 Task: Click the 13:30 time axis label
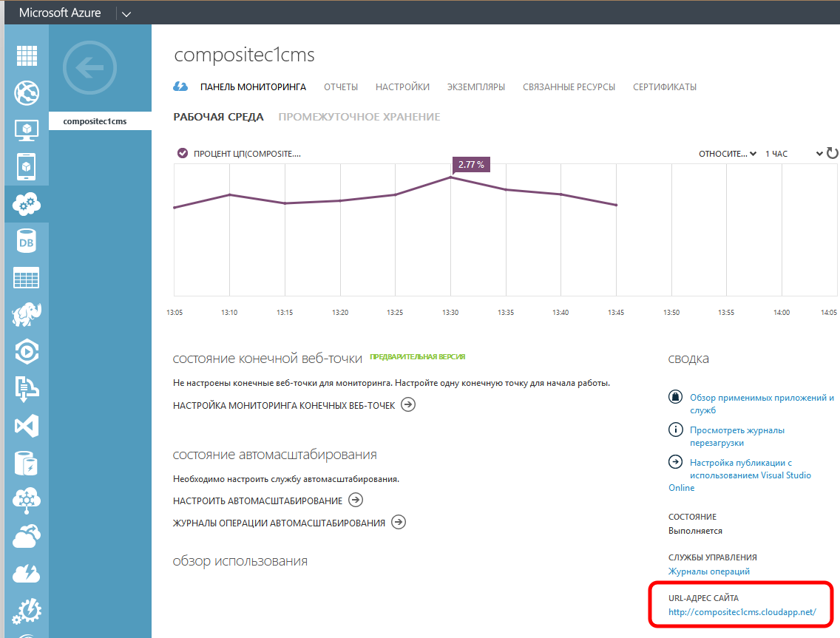[x=450, y=312]
